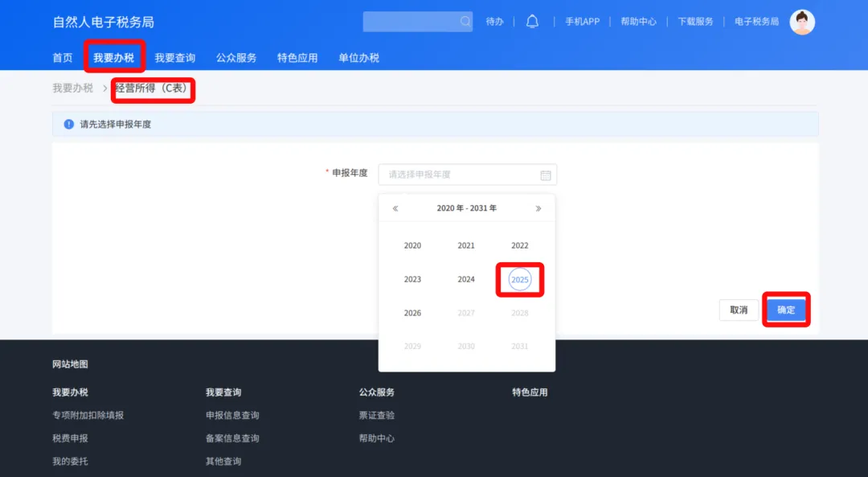Go to previous year range arrows

[x=395, y=208]
